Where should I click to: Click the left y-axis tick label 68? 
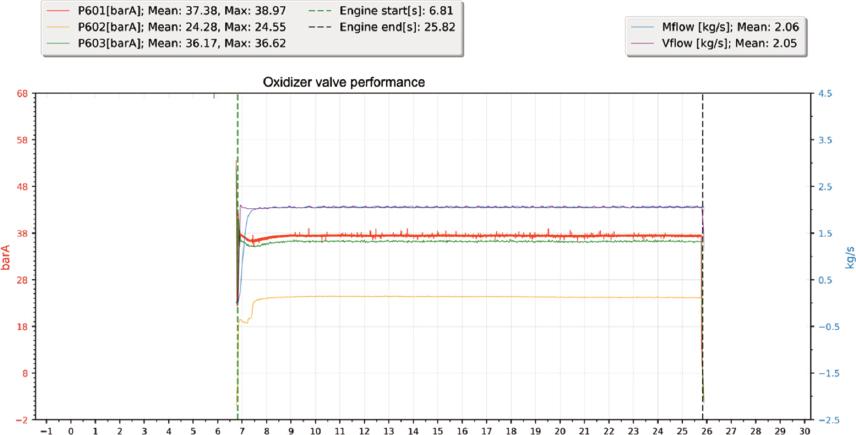pyautogui.click(x=21, y=94)
